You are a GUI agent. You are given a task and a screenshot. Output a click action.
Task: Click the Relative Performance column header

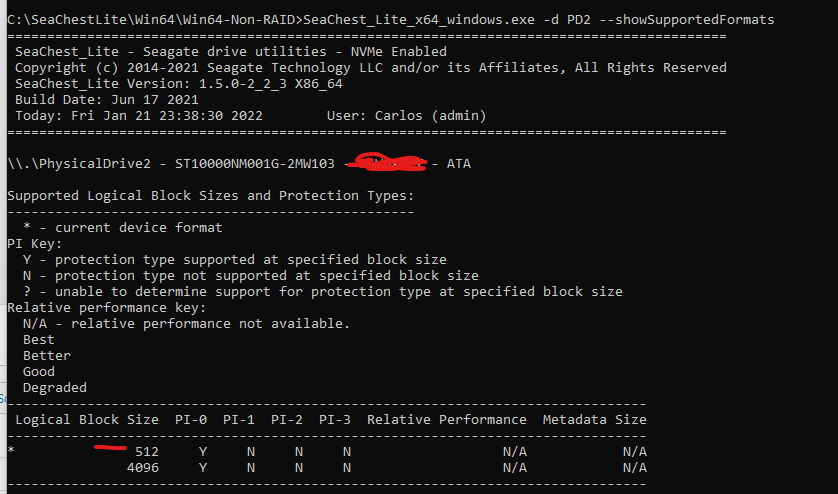447,420
